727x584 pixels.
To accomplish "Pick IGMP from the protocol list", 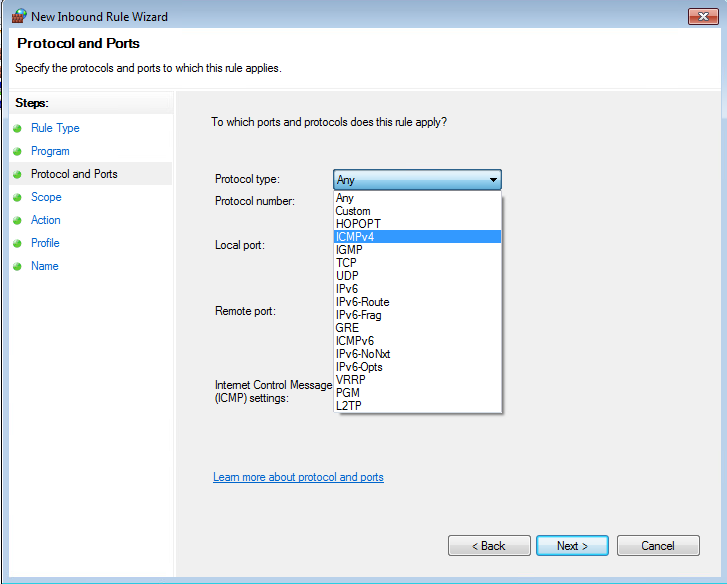I will pyautogui.click(x=417, y=250).
